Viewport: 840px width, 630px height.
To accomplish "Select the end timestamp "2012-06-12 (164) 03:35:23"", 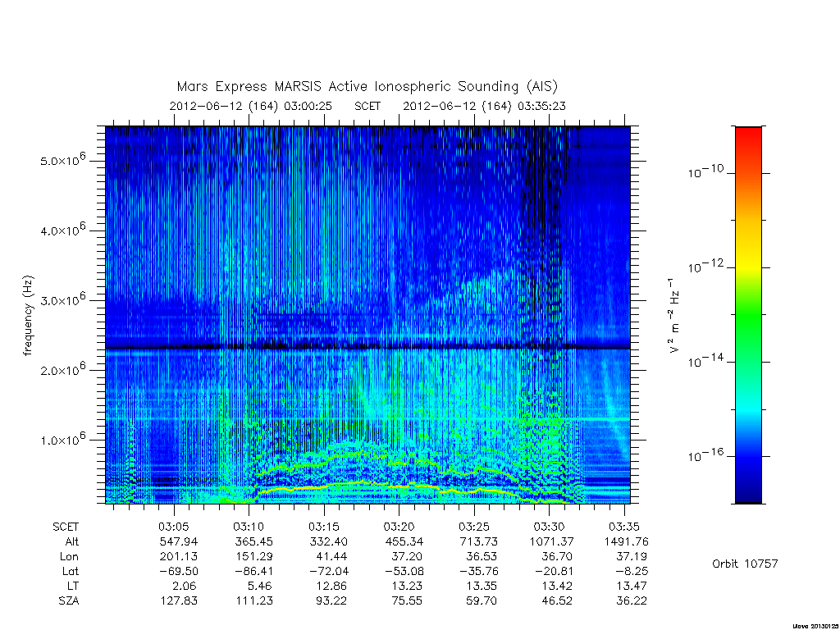I will pos(484,106).
